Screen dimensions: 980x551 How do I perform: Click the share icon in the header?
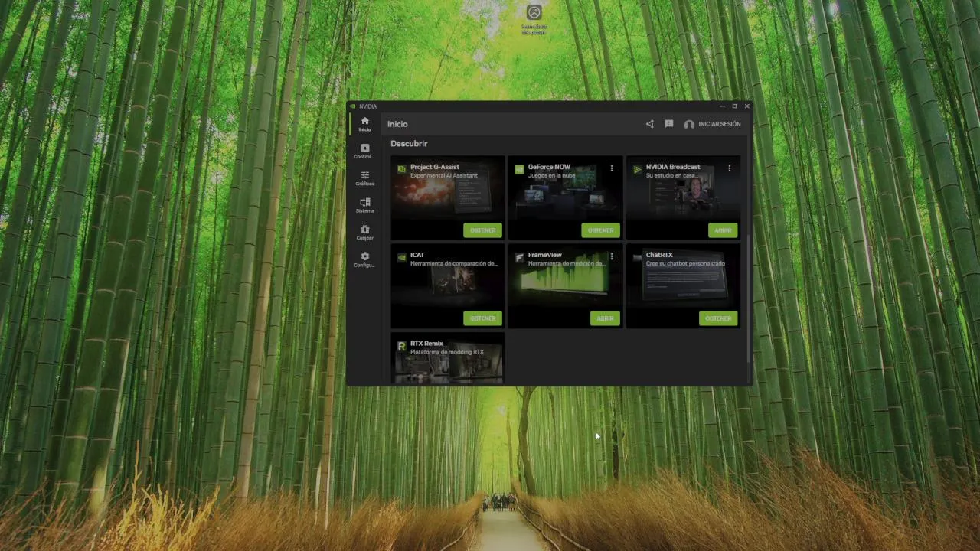point(649,124)
